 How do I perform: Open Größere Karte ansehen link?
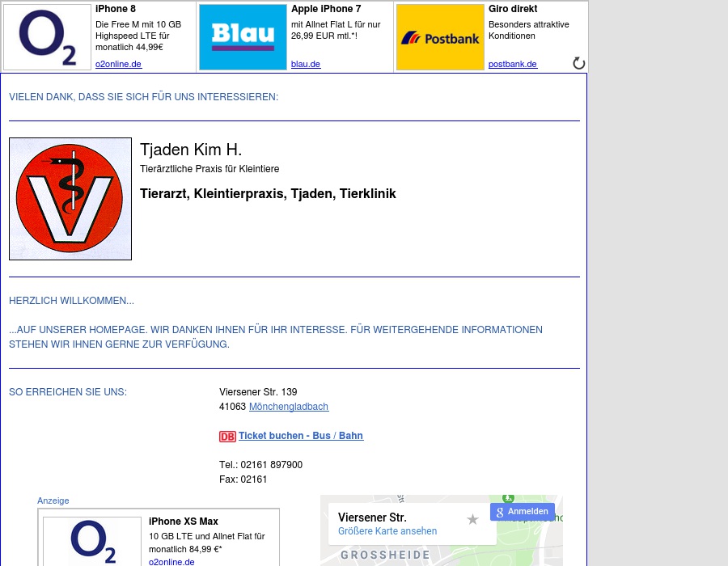387,531
